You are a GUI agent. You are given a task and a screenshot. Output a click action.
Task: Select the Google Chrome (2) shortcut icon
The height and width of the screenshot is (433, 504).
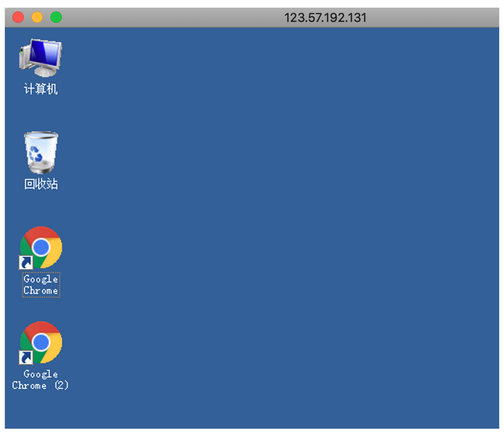41,342
